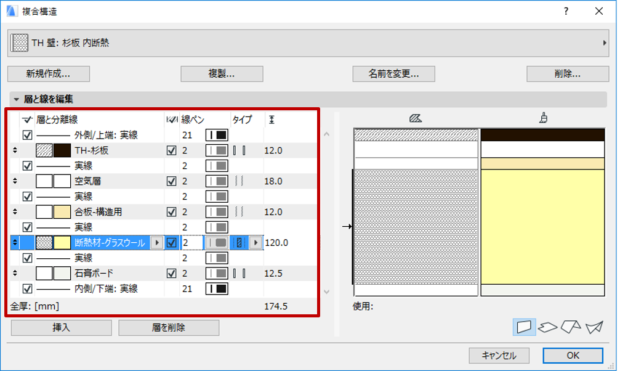Screen dimensions: 620x371
Task: Click the 層と分離線 column header
Action: point(57,119)
